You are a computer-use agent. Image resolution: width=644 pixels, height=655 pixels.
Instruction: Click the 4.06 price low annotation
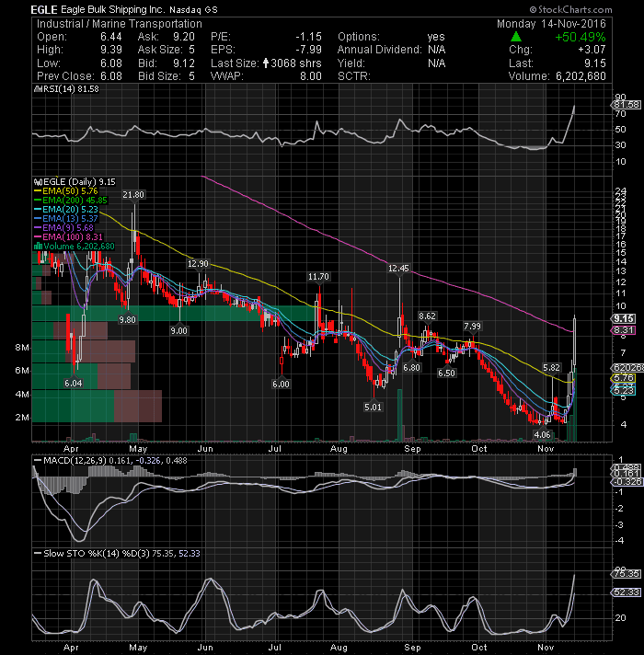[543, 435]
